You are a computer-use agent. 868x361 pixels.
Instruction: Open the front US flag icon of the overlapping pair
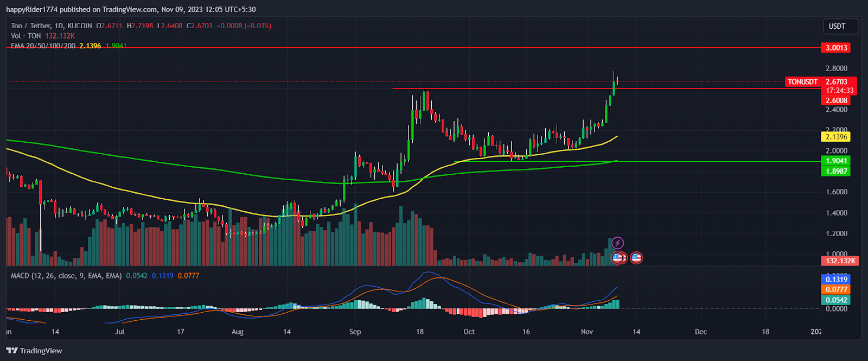click(x=617, y=258)
